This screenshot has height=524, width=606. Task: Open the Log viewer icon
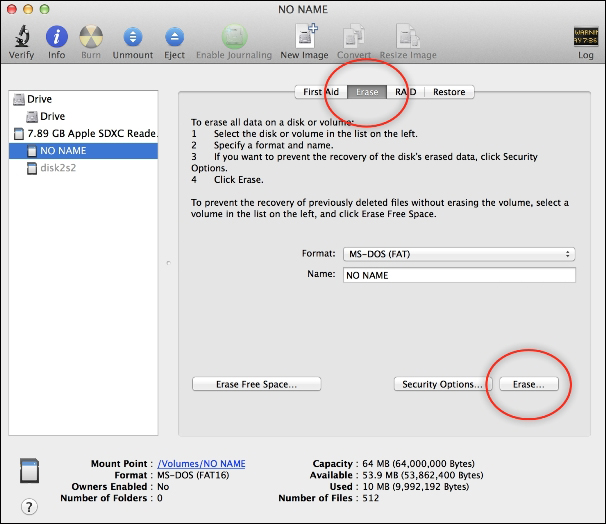coord(586,36)
